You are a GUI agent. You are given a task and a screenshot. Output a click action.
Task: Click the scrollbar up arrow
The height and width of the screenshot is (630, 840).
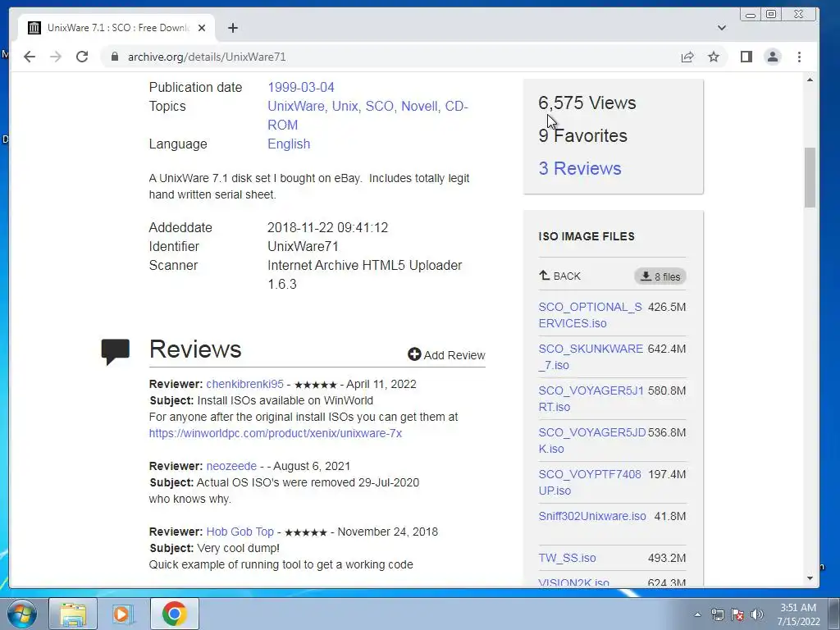810,80
